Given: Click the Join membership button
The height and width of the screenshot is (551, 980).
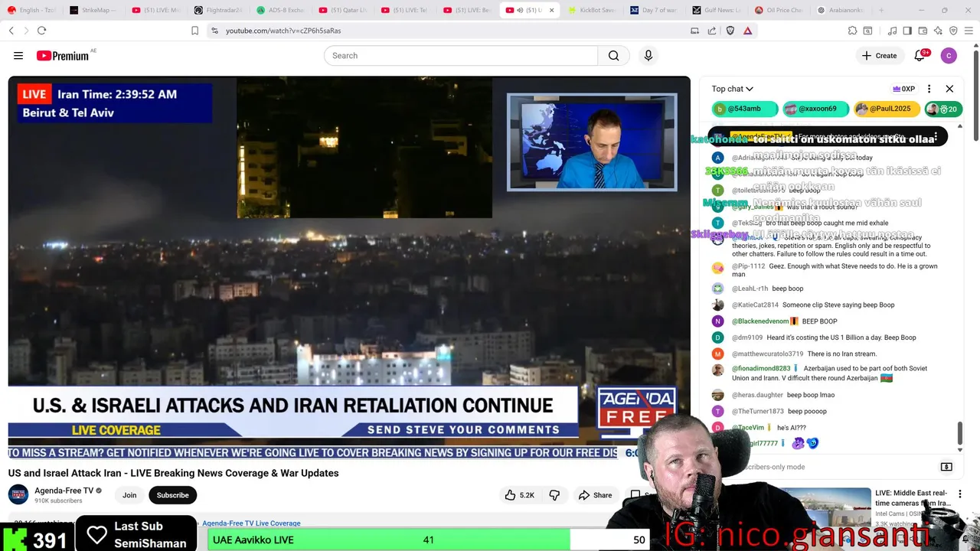Looking at the screenshot, I should pos(129,495).
